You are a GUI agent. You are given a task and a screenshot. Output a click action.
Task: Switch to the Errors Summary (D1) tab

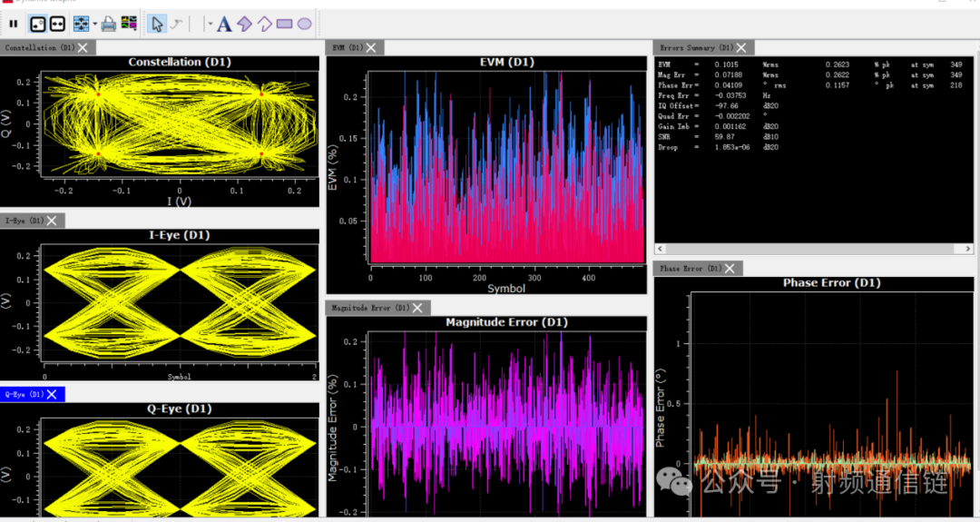coord(696,47)
